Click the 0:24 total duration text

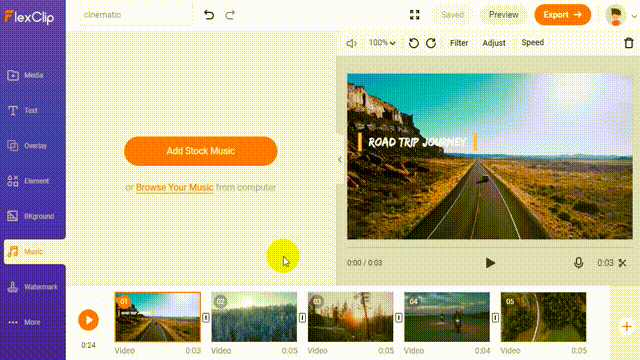[x=88, y=345]
